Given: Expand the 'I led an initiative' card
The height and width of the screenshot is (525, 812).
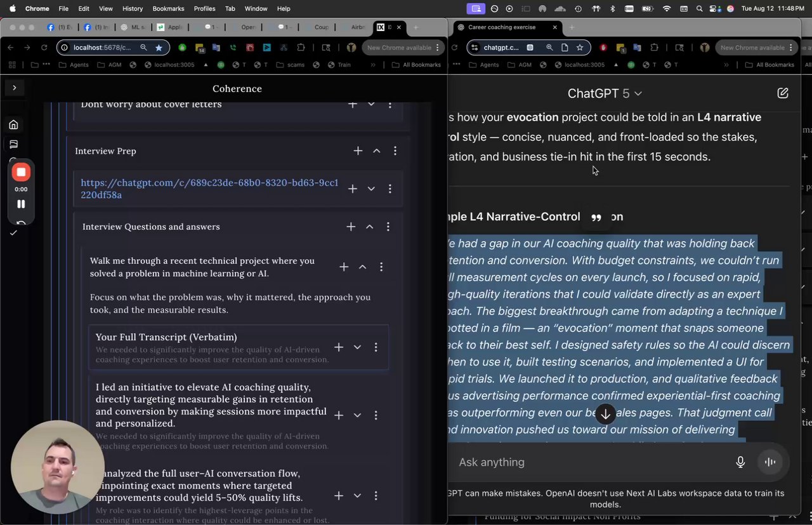Looking at the screenshot, I should coord(357,415).
